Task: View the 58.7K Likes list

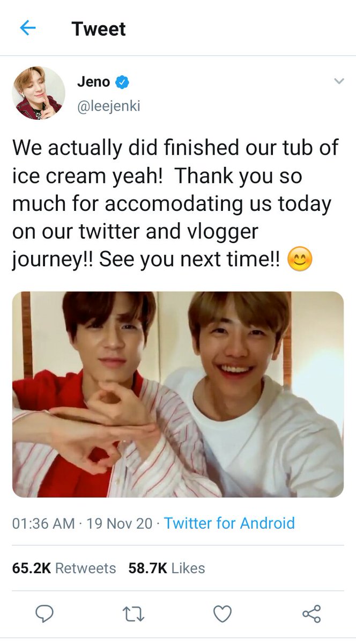Action: coord(167,568)
